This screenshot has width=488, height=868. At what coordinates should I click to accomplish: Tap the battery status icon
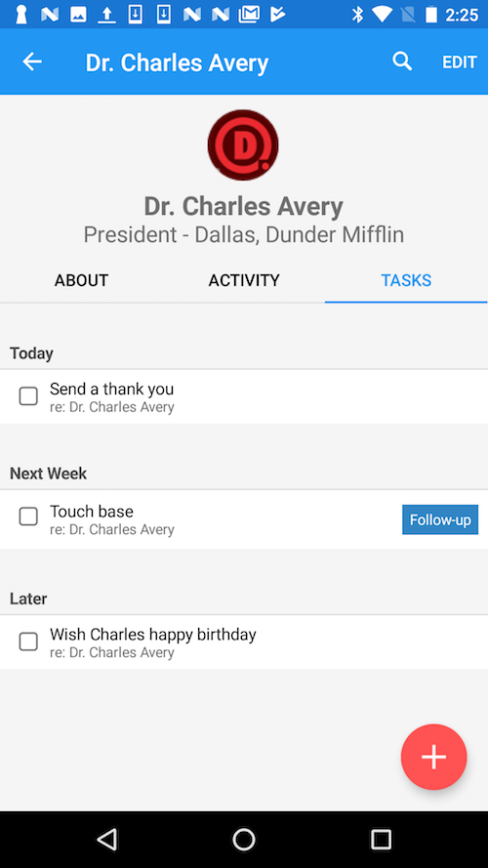431,15
